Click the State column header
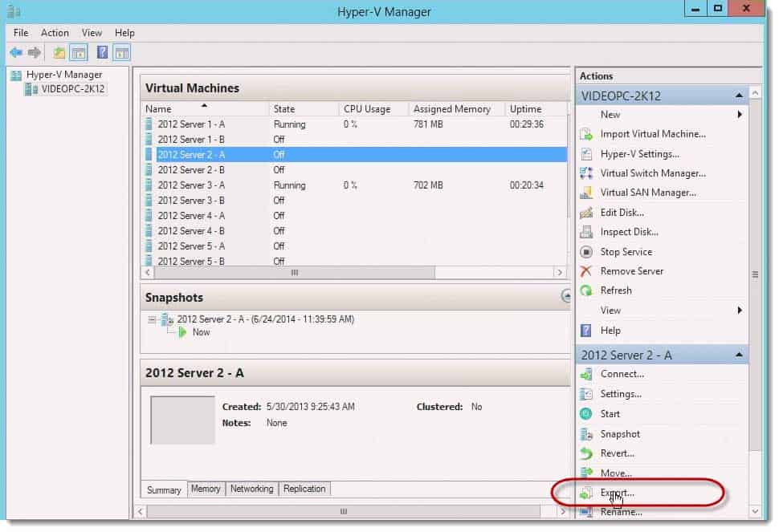 [x=304, y=108]
